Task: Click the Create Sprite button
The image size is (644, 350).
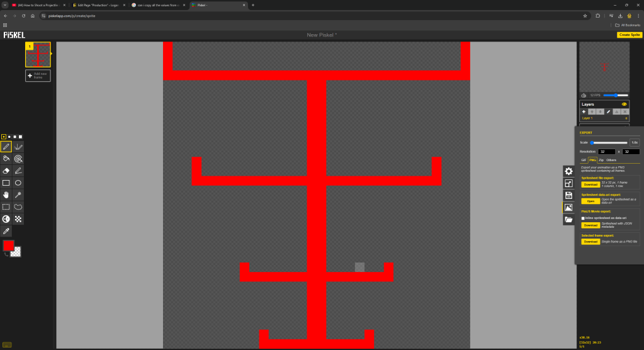Action: click(x=630, y=35)
